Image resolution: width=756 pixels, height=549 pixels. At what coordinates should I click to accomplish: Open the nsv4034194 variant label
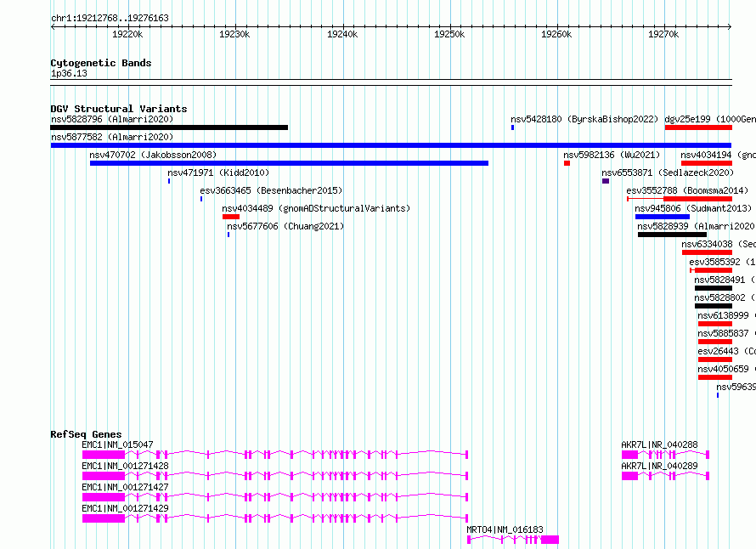pyautogui.click(x=718, y=155)
